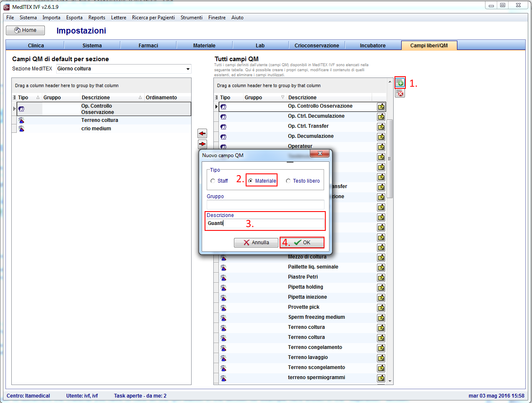
Task: Open the Aiuto menu
Action: click(237, 18)
